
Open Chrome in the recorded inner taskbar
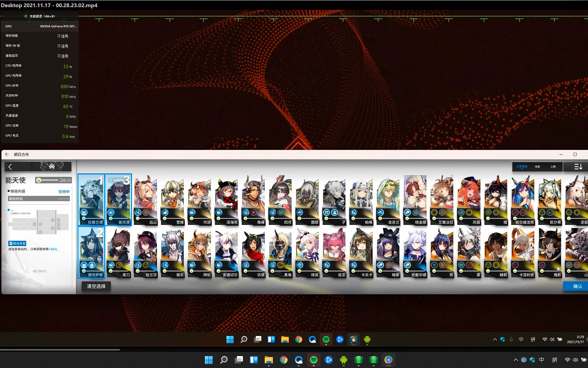(x=299, y=339)
